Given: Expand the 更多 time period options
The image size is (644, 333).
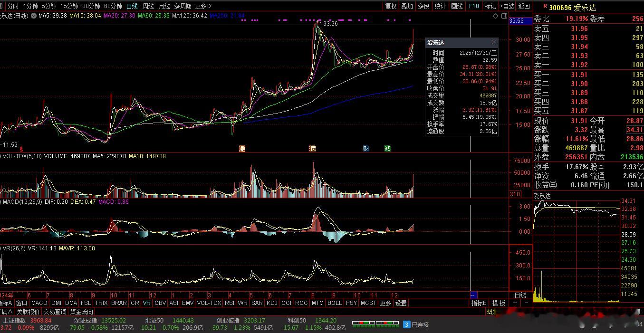Looking at the screenshot, I should point(203,6).
